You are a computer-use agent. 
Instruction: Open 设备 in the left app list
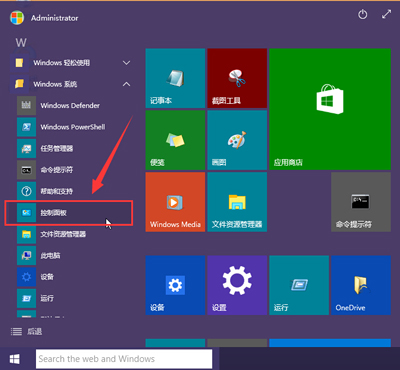pyautogui.click(x=70, y=277)
